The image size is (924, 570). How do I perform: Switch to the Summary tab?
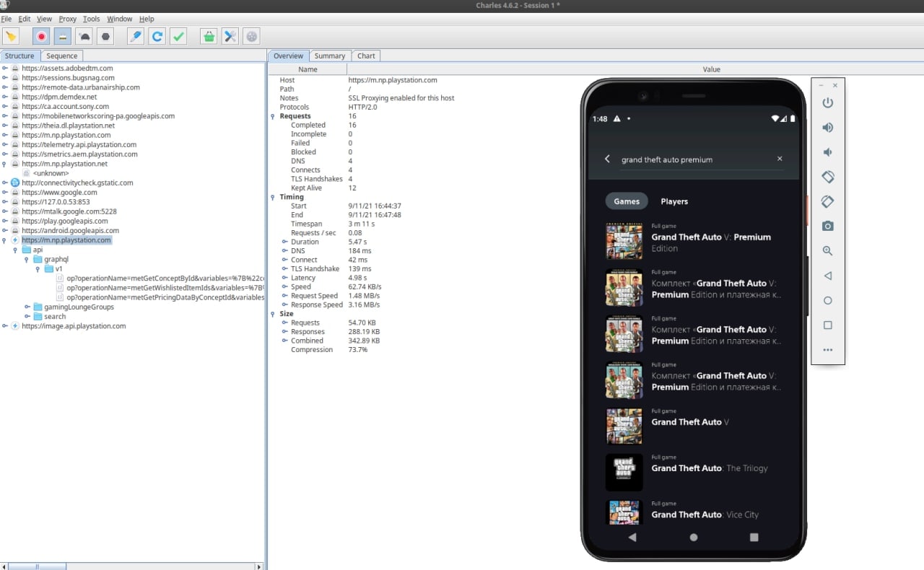click(x=330, y=56)
